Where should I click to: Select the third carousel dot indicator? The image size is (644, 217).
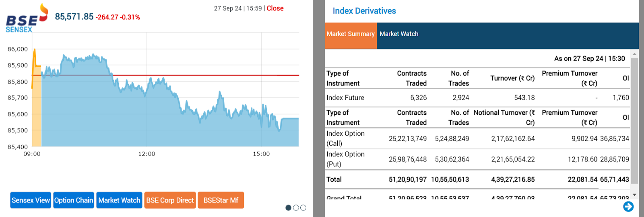303,208
